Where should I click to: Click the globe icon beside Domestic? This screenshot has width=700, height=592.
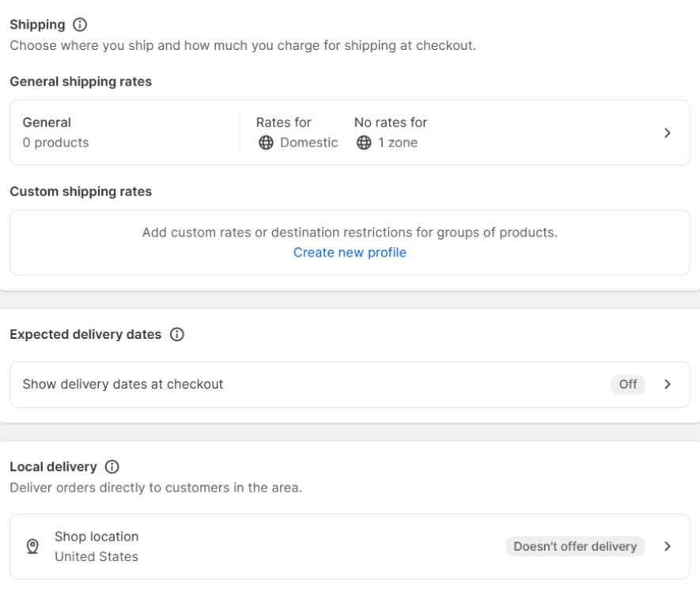click(266, 142)
